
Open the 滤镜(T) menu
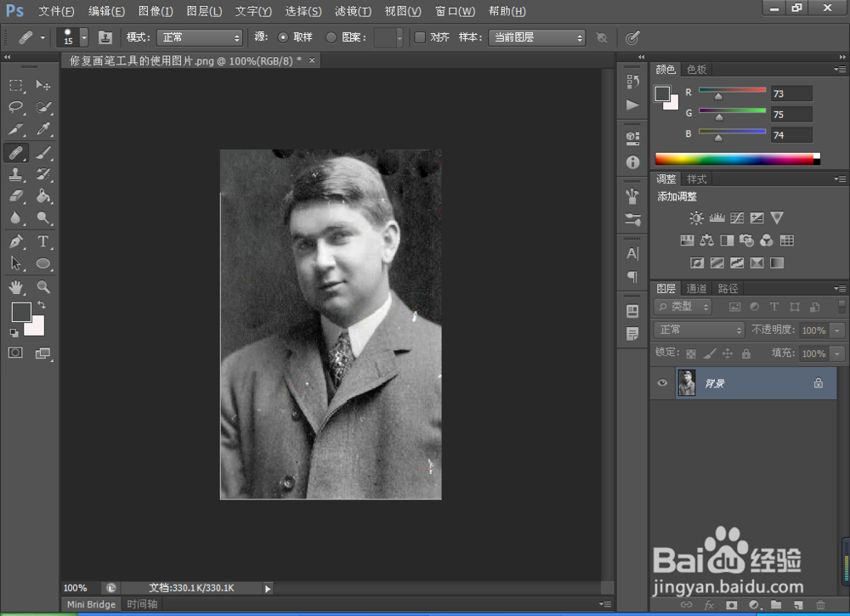tap(352, 11)
